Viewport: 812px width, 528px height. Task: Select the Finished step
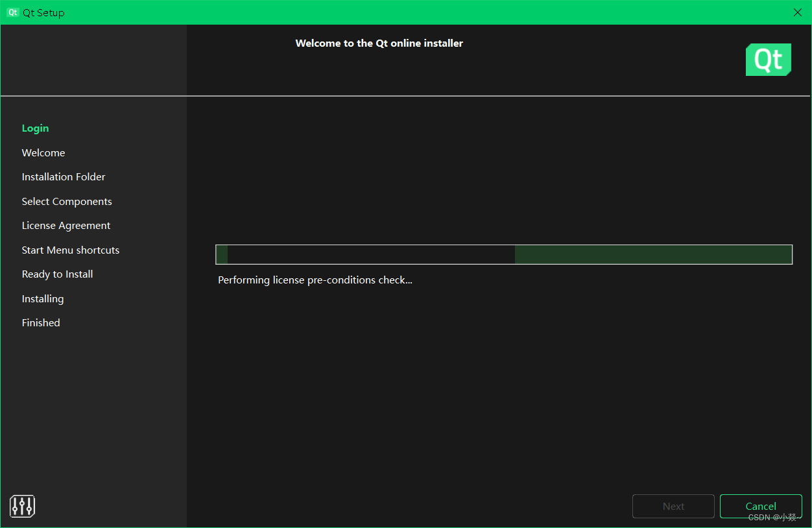41,322
